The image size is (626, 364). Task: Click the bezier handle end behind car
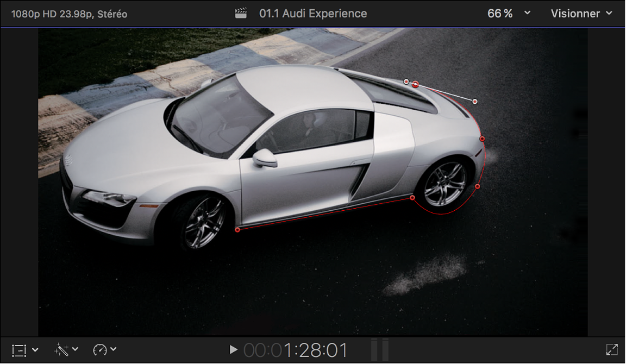[475, 102]
